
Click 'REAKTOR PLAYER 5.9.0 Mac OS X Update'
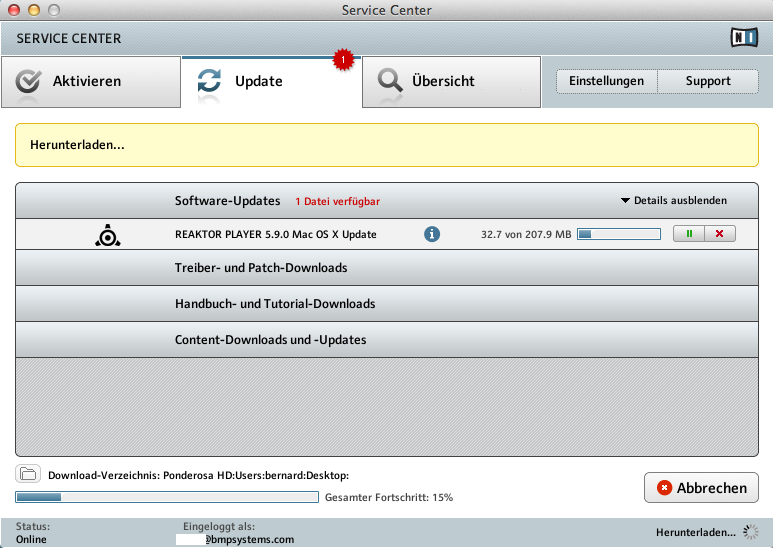(x=276, y=234)
